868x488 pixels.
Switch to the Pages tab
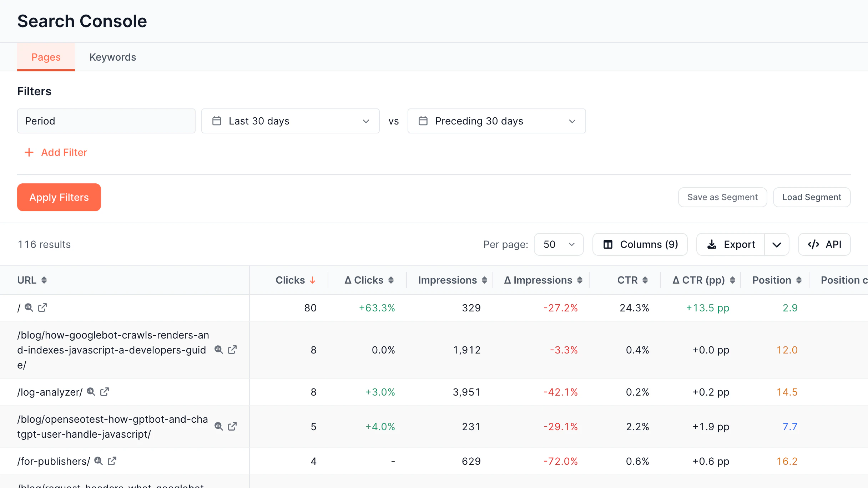click(x=46, y=57)
